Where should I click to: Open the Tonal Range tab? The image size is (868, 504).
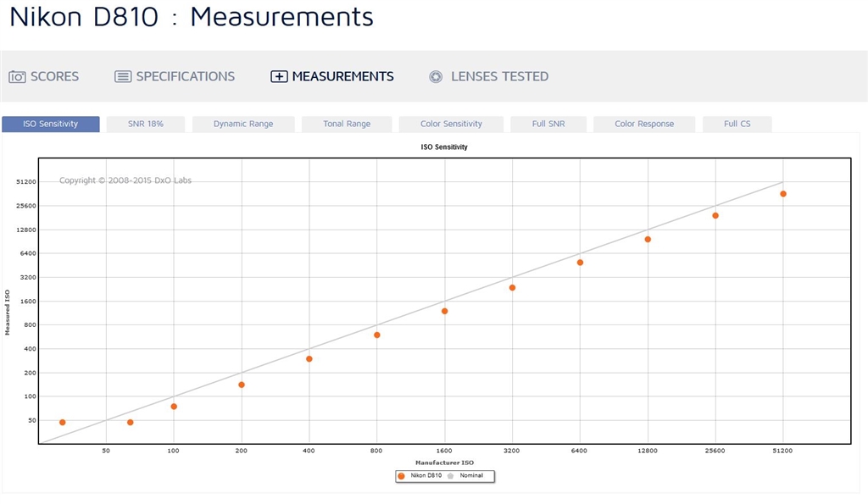(x=347, y=124)
